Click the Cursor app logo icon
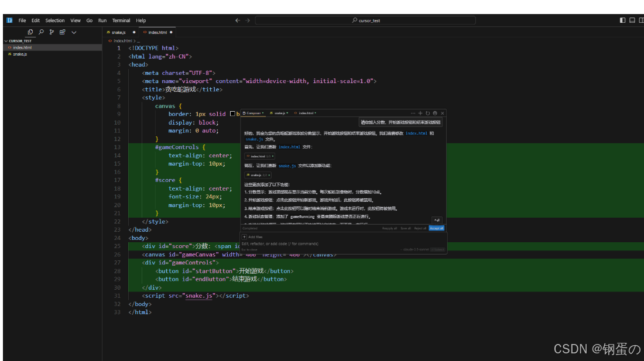This screenshot has height=361, width=644. click(9, 20)
